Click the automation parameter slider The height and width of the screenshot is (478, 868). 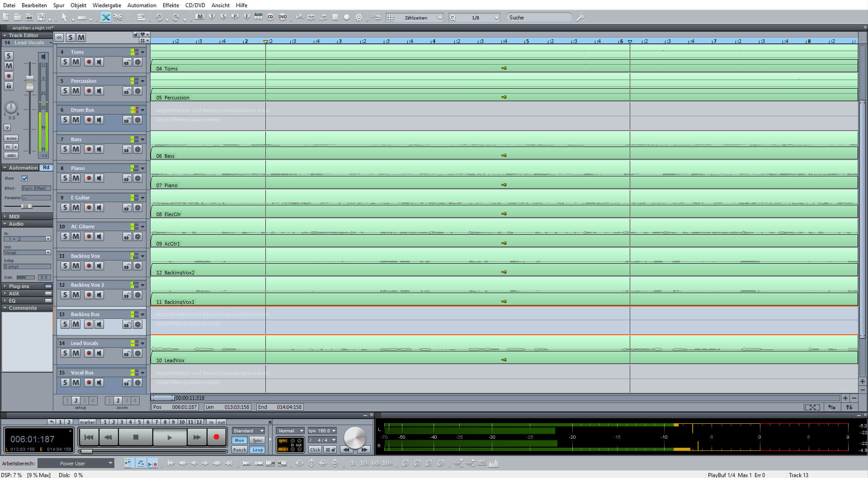click(27, 206)
